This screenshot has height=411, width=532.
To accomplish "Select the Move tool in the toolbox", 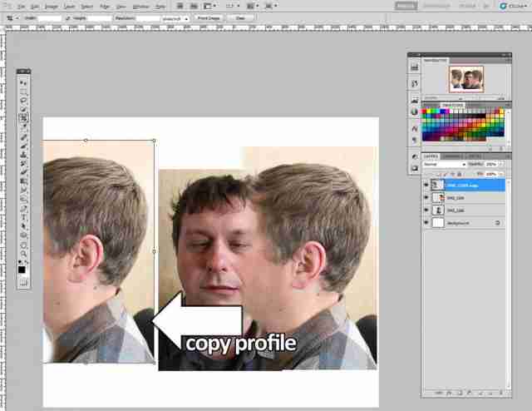I will pyautogui.click(x=23, y=82).
